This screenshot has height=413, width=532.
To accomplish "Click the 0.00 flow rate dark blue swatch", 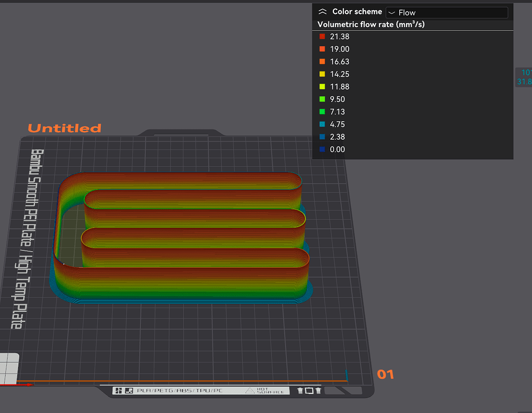I will 322,149.
